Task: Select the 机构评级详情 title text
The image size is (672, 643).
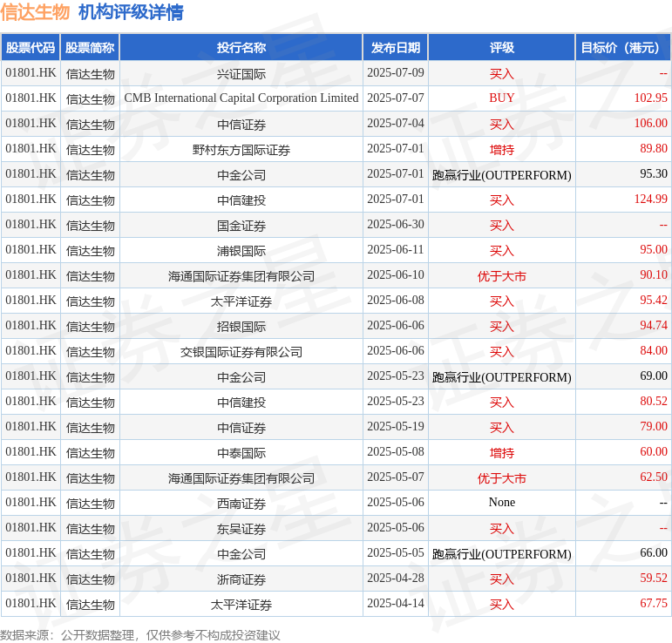Action: point(131,12)
